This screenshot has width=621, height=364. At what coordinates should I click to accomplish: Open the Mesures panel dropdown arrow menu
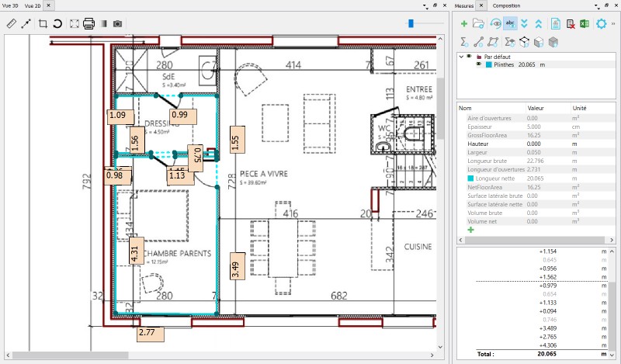[597, 6]
